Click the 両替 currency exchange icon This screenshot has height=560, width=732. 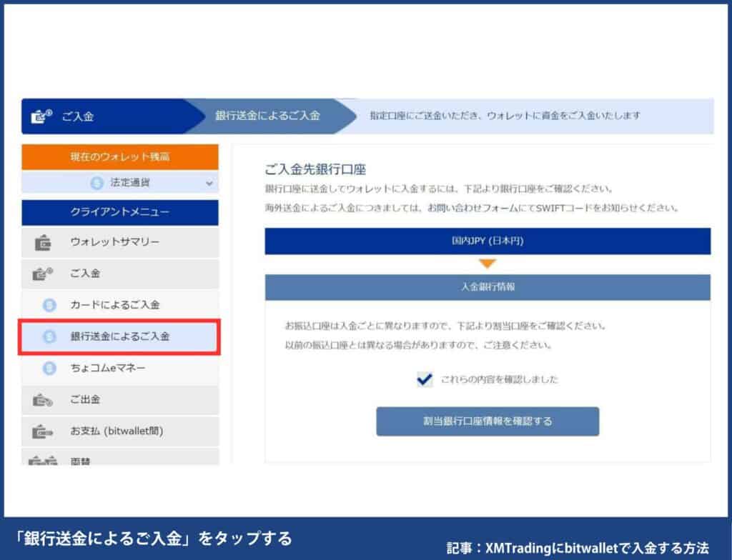41,461
